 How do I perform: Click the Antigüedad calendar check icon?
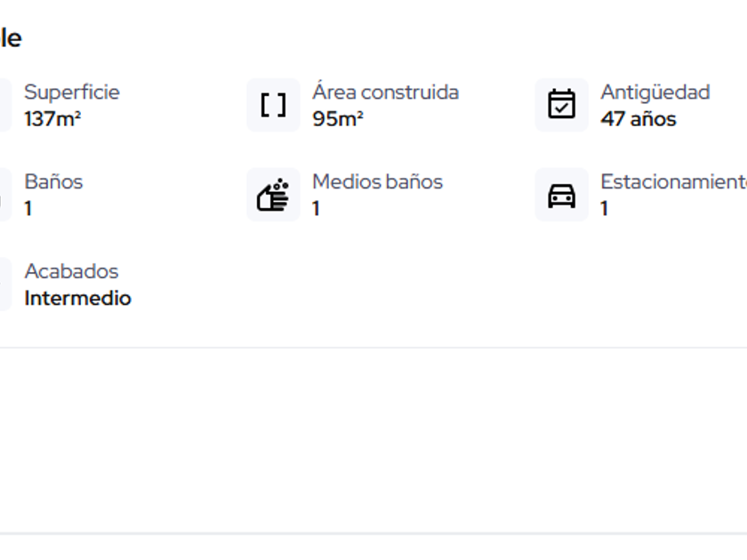click(561, 106)
